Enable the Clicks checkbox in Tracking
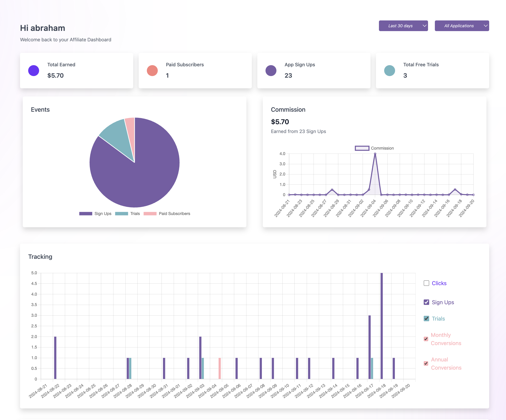 [426, 283]
